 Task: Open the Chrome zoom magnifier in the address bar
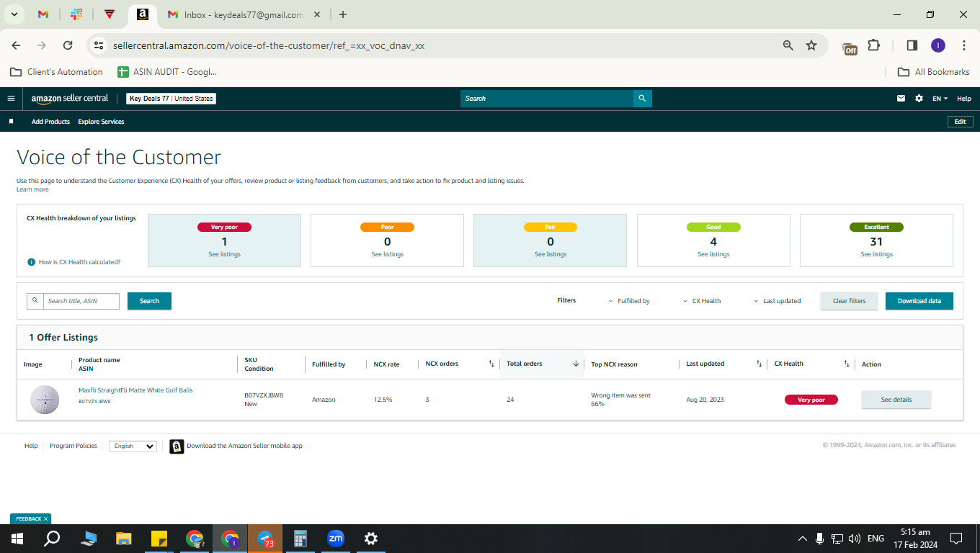click(x=788, y=45)
